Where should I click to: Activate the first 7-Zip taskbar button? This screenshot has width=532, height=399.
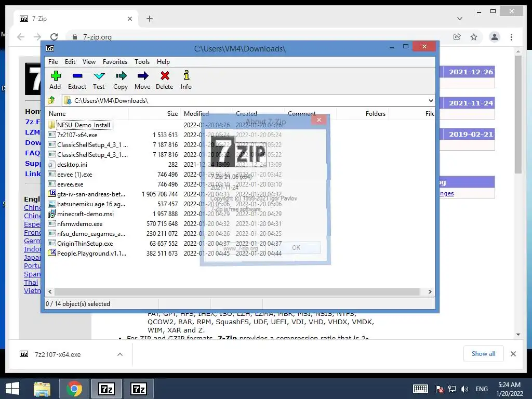106,389
